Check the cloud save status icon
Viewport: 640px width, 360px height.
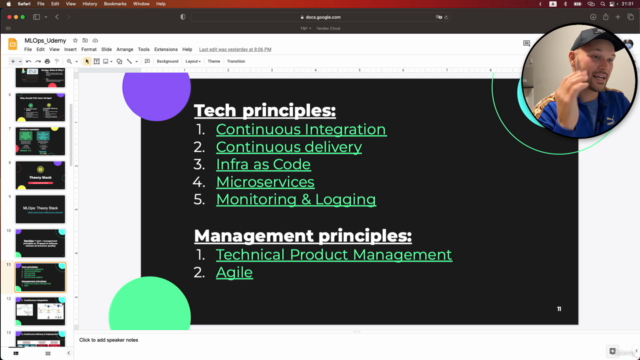click(95, 40)
